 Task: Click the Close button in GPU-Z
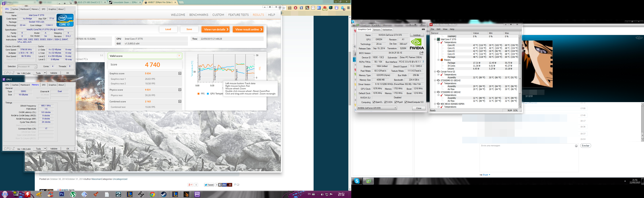(419, 108)
